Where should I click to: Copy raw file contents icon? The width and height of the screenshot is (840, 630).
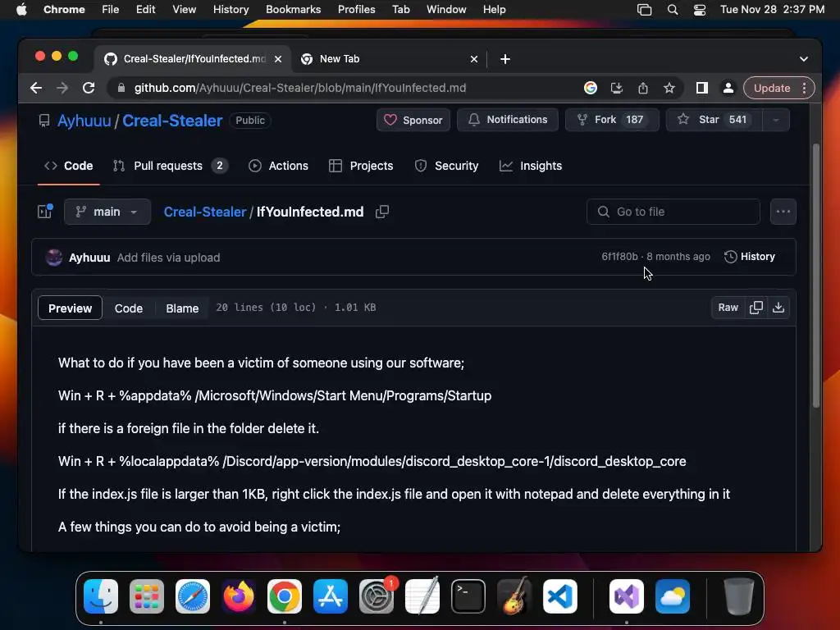(756, 308)
